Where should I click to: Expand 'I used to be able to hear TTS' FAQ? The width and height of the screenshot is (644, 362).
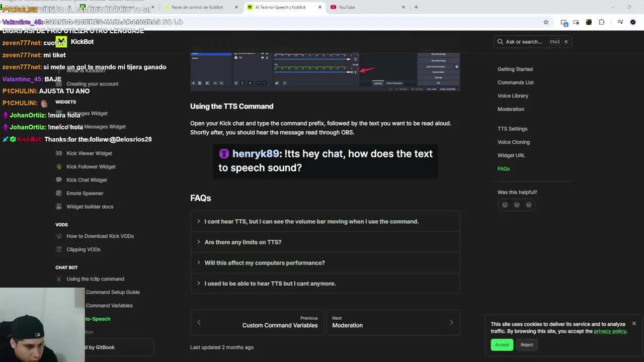click(325, 284)
